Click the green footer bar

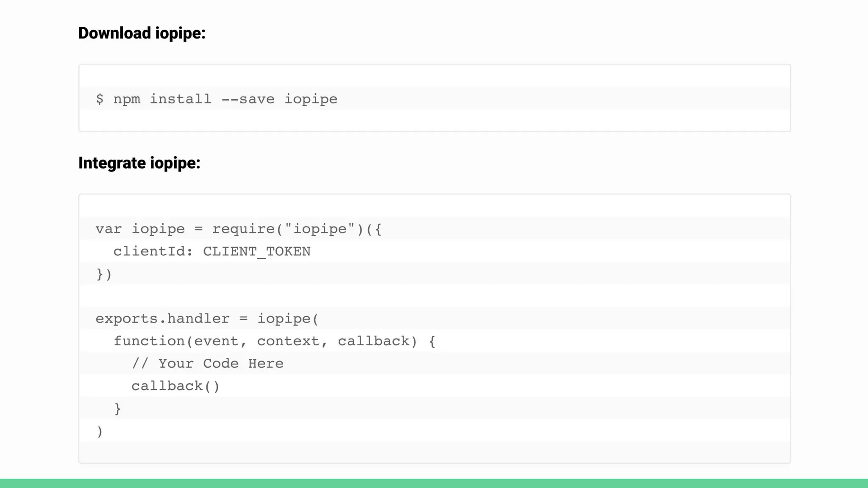tap(434, 483)
